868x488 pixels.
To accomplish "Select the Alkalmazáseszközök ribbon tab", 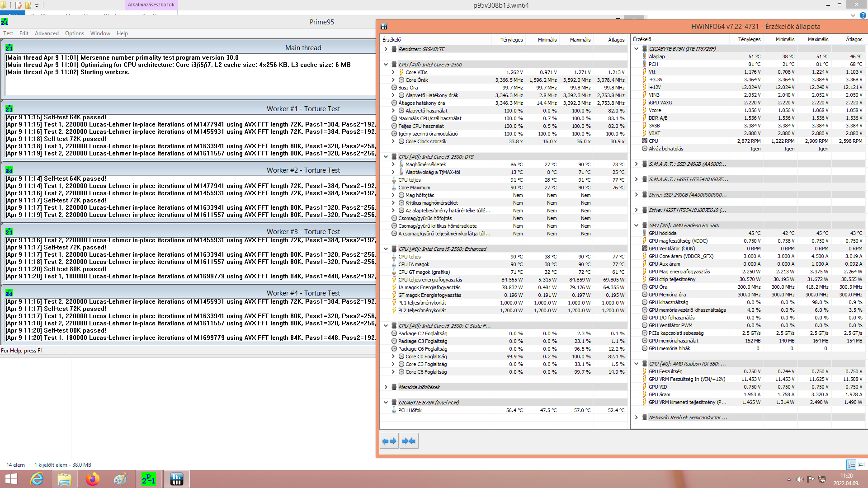I will 151,5.
